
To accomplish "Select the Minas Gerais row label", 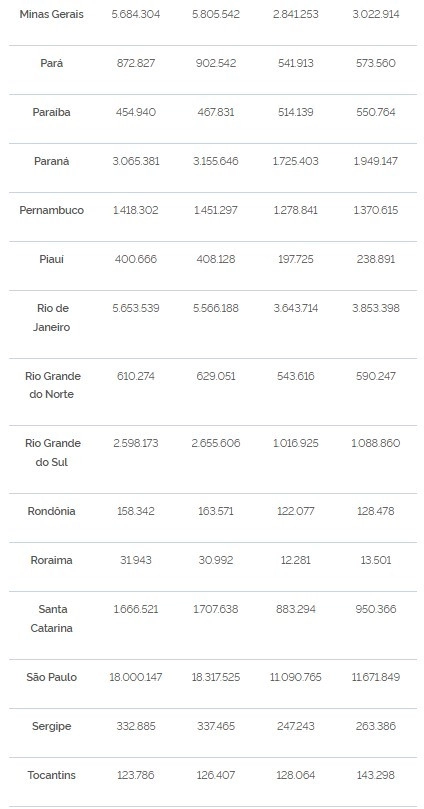I will tap(52, 14).
